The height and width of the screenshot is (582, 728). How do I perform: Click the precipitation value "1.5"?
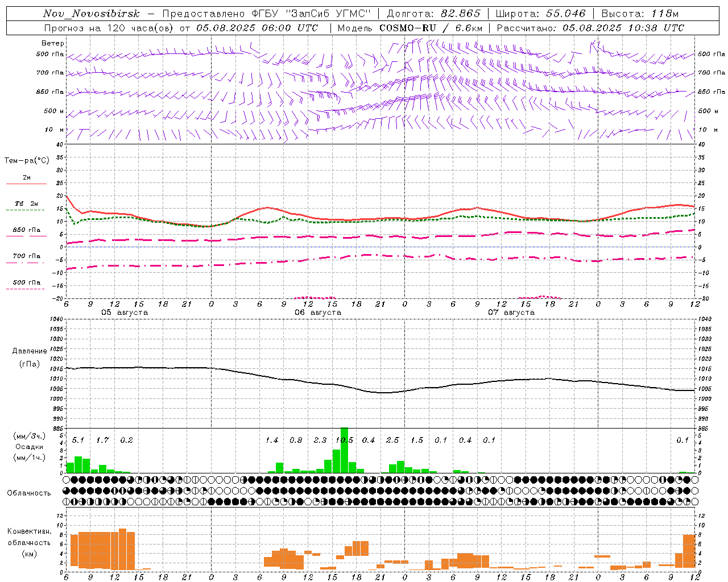click(417, 440)
